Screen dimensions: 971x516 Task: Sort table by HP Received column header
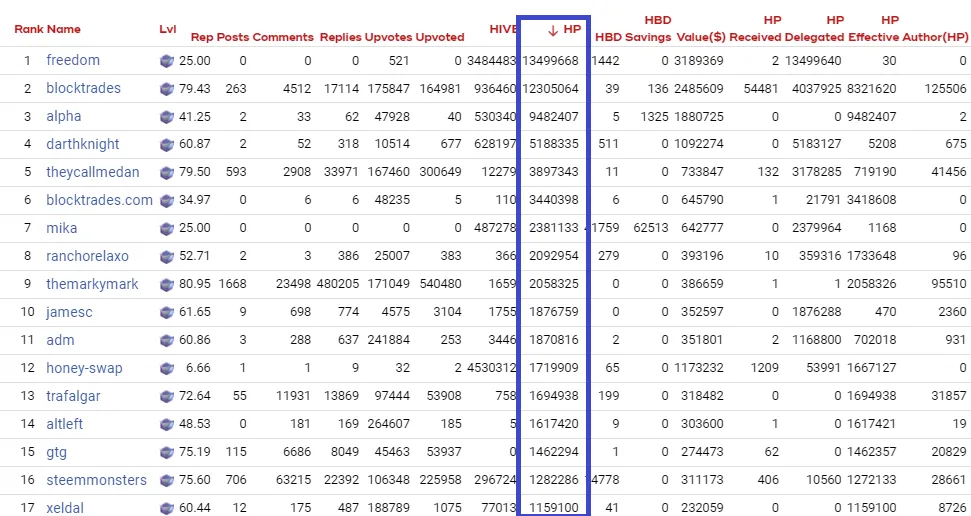point(755,29)
